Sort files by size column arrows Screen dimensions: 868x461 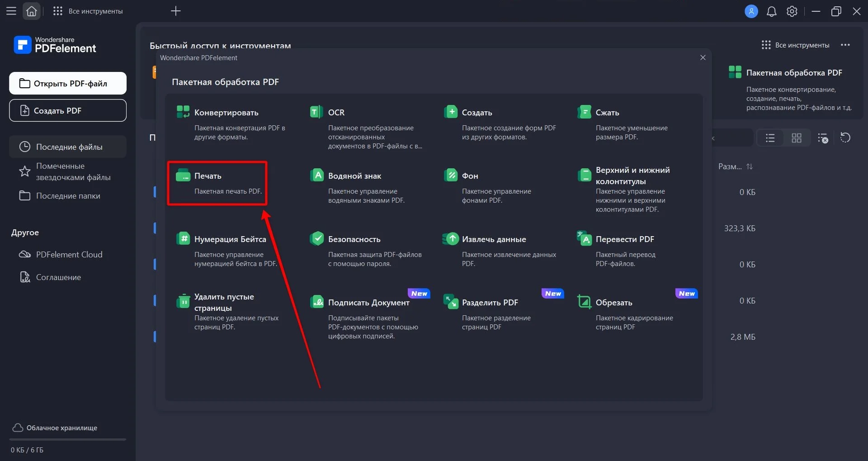coord(750,166)
